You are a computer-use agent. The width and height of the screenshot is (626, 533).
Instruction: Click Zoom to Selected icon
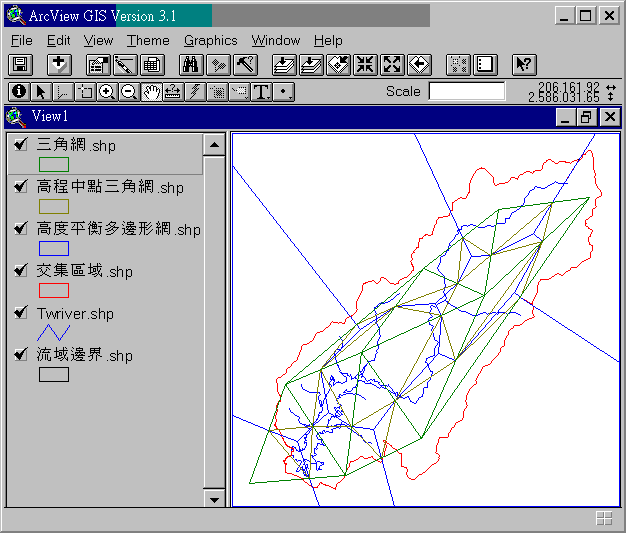pos(338,64)
